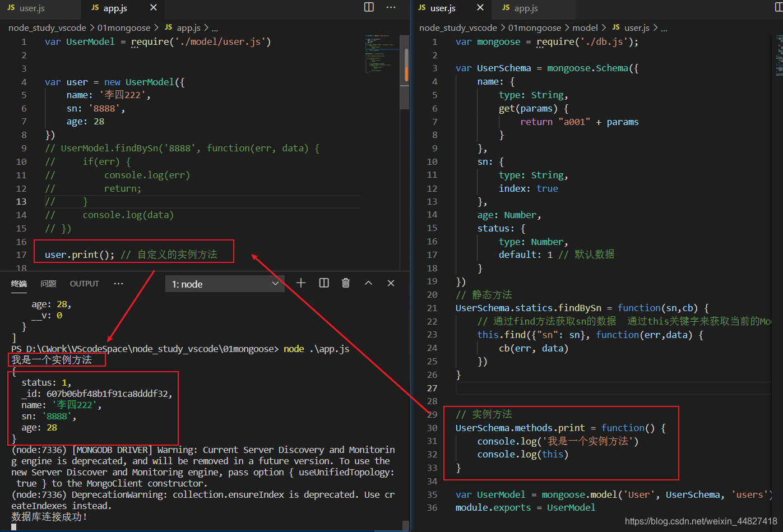Click the left editor minimap
Image resolution: width=783 pixels, height=532 pixels.
(x=381, y=53)
